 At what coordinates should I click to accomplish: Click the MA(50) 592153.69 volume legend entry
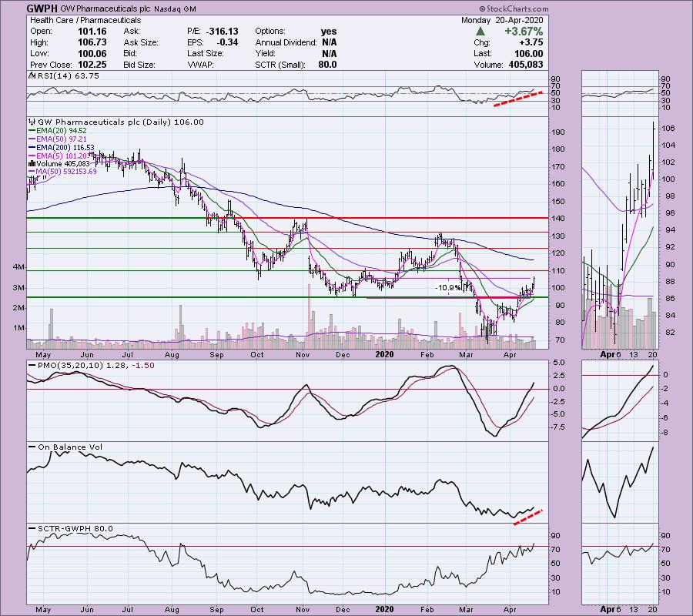pos(67,172)
